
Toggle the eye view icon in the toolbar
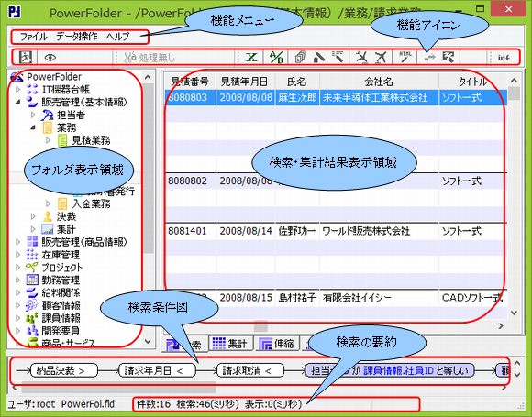click(50, 58)
